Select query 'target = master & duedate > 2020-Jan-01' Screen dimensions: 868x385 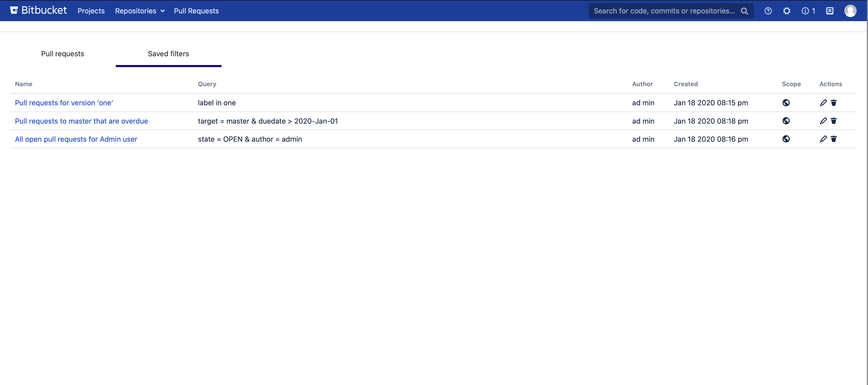pos(268,121)
